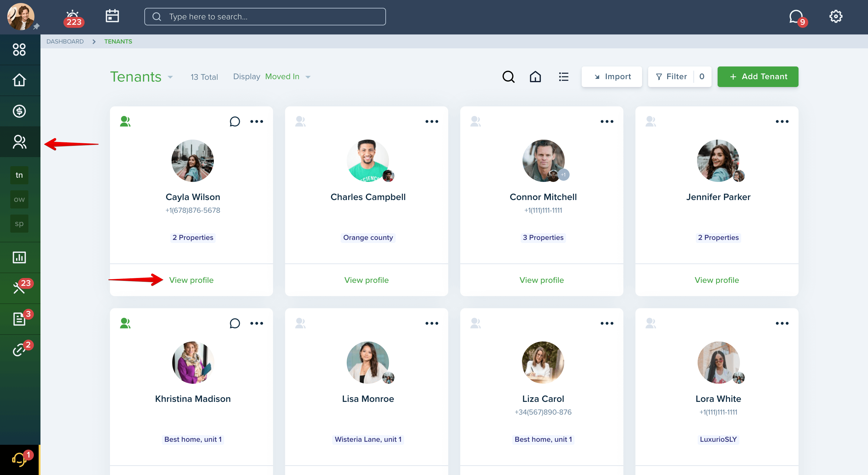Open the Reports chart icon in sidebar
868x475 pixels.
point(19,257)
